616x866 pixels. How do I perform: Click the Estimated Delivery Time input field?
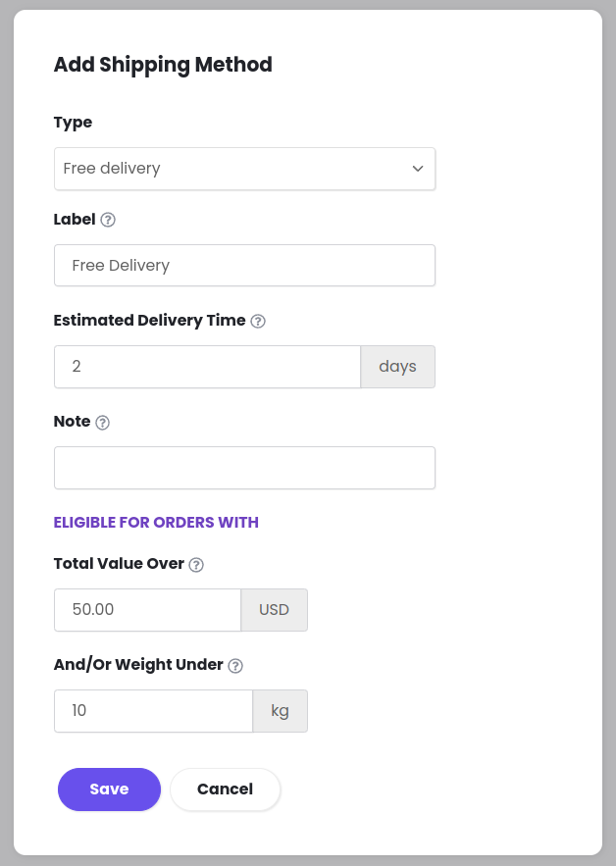pos(207,367)
